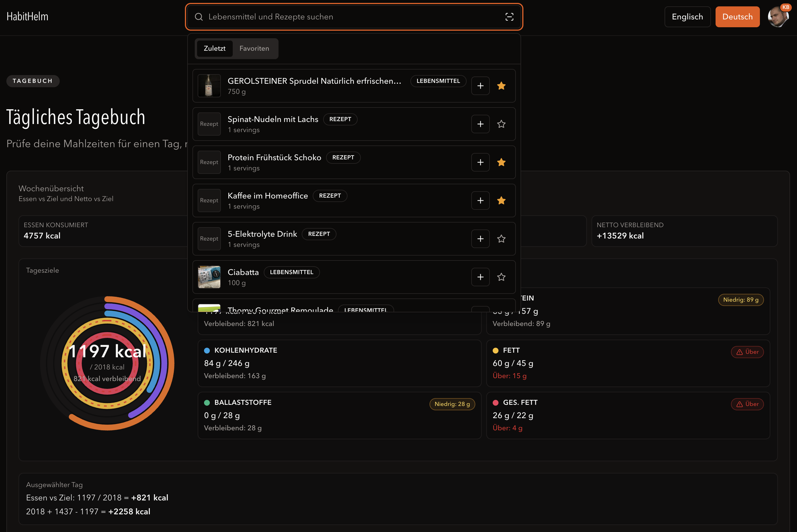
Task: Toggle favorite star for Ciabatta
Action: [501, 277]
